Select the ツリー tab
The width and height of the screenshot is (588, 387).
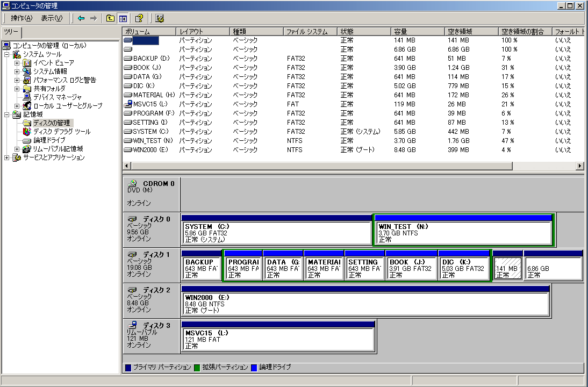pyautogui.click(x=11, y=32)
